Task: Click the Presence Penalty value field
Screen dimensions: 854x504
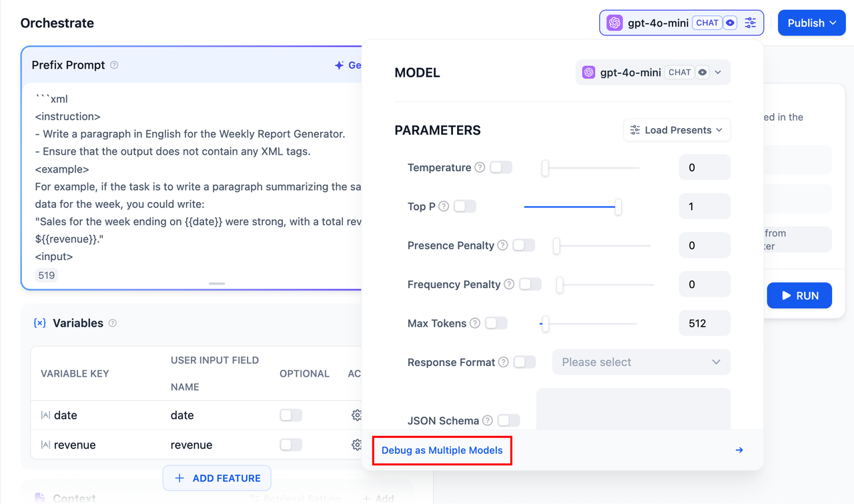Action: click(x=705, y=245)
